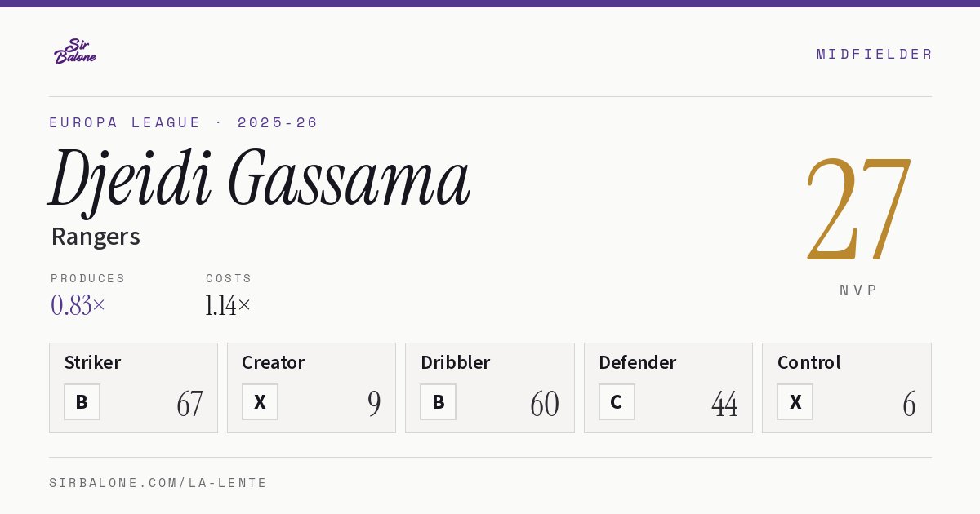Click the Sir Balone logo
The image size is (980, 514).
(75, 51)
